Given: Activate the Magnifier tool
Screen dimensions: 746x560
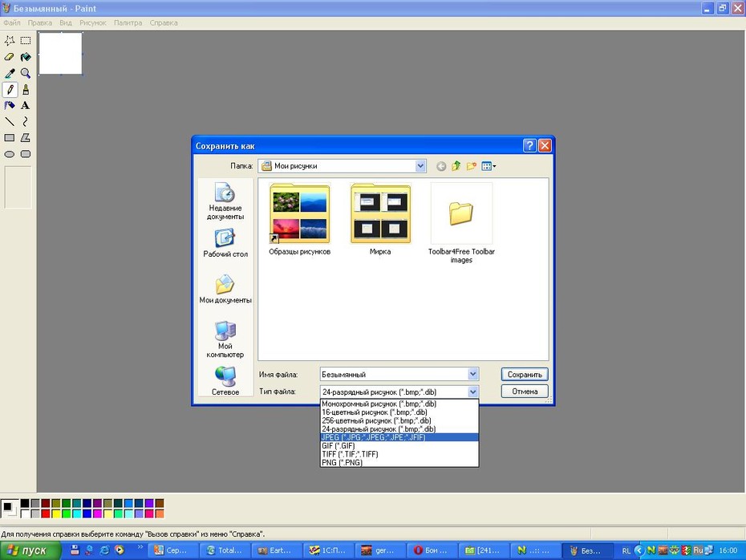Looking at the screenshot, I should pos(26,73).
